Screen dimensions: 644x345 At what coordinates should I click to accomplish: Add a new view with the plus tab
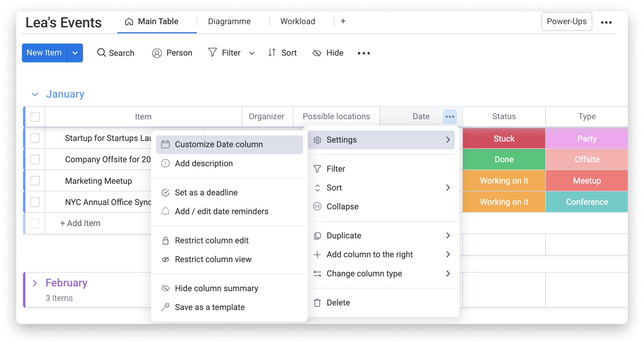343,21
